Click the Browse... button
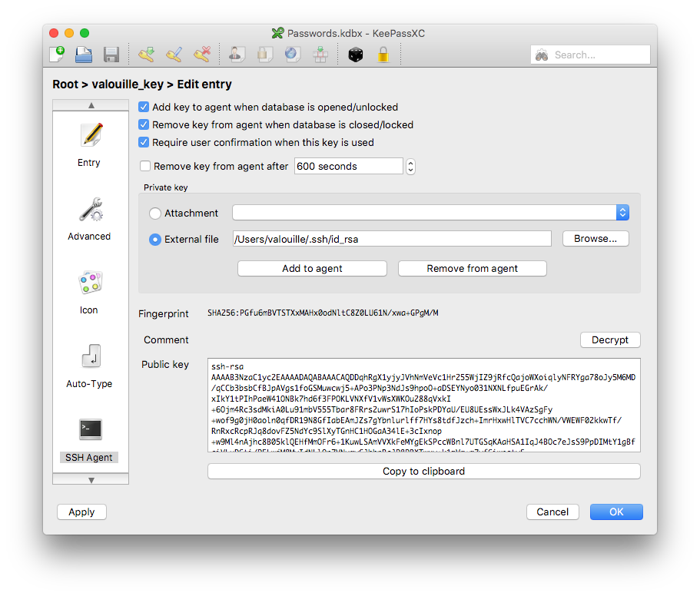This screenshot has height=596, width=700. point(595,239)
